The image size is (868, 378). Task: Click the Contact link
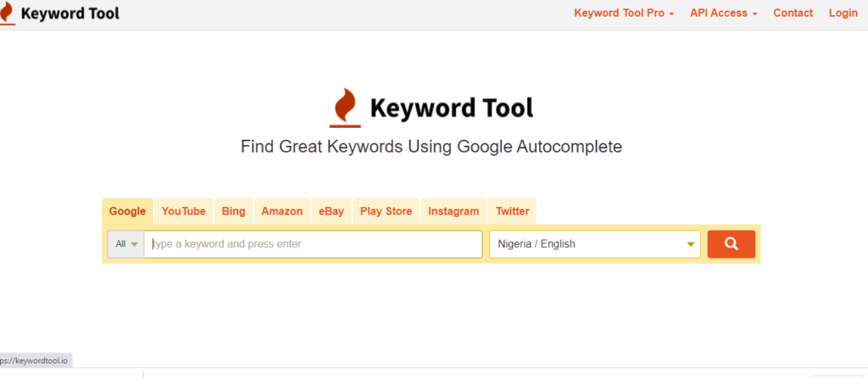[793, 14]
